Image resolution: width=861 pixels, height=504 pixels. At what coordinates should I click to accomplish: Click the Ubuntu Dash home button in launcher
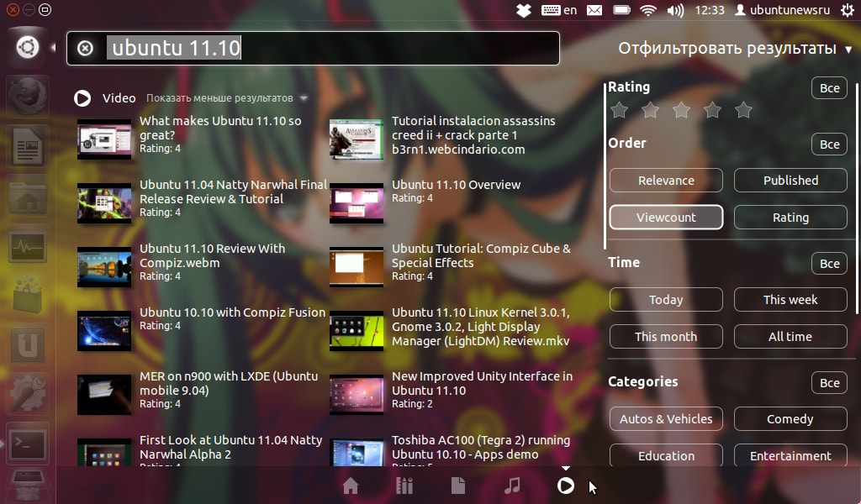[x=28, y=47]
